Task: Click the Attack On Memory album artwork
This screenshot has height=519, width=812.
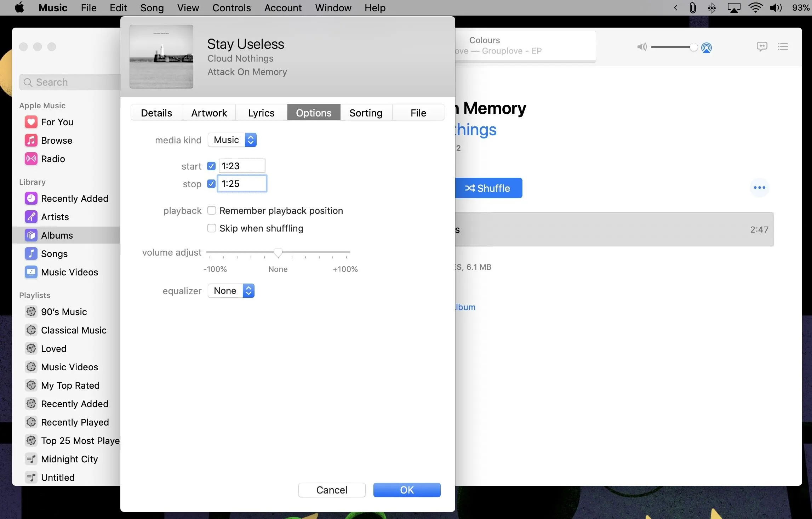Action: point(161,57)
